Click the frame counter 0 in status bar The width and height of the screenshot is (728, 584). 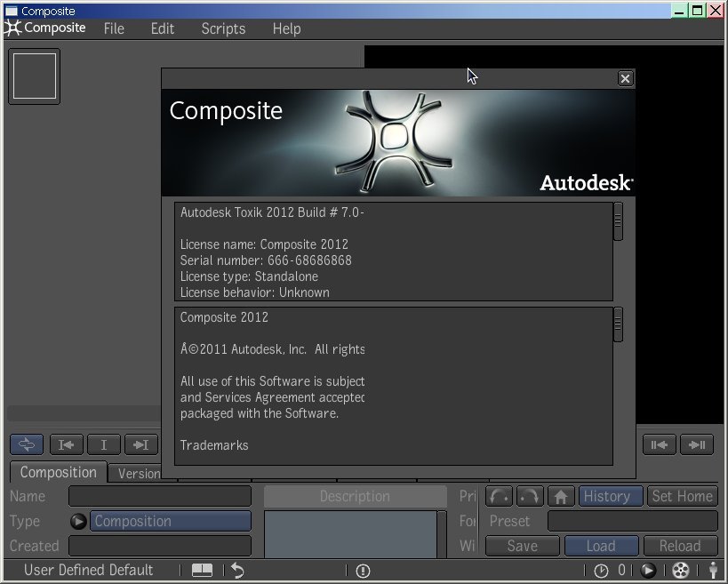click(621, 570)
